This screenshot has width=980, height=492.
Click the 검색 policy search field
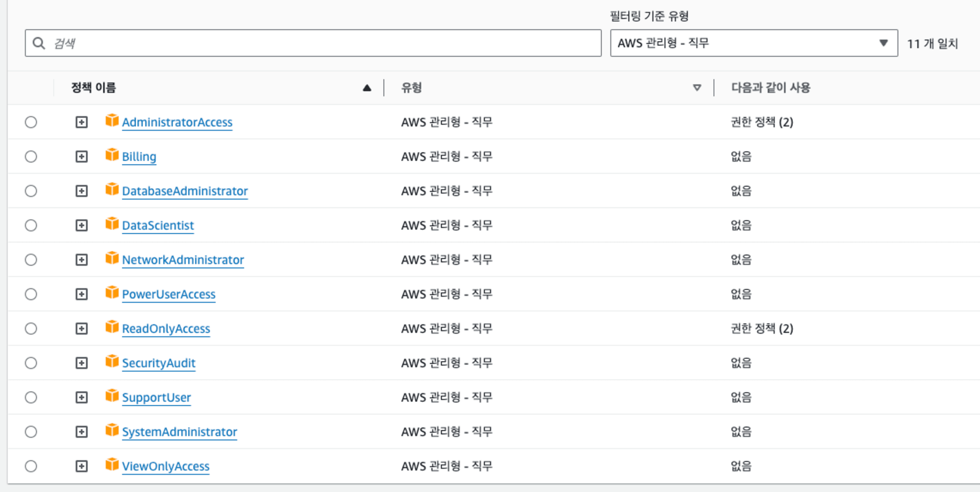[313, 43]
